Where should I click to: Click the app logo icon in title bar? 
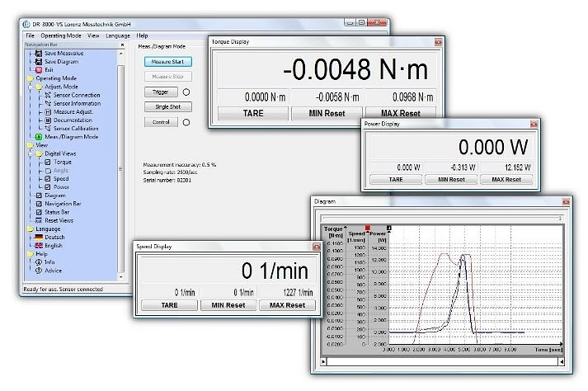click(x=26, y=24)
